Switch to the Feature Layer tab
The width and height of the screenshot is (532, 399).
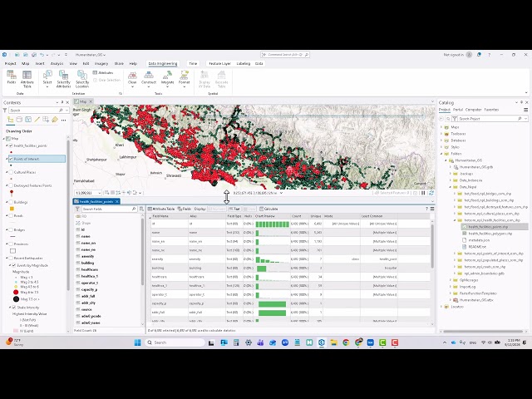[x=219, y=63]
